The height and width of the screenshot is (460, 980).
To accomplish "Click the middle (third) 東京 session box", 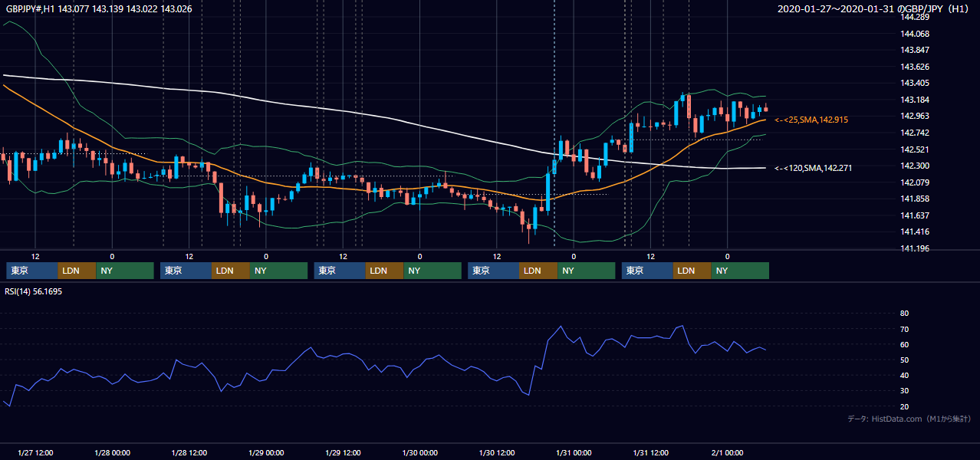I will 340,271.
